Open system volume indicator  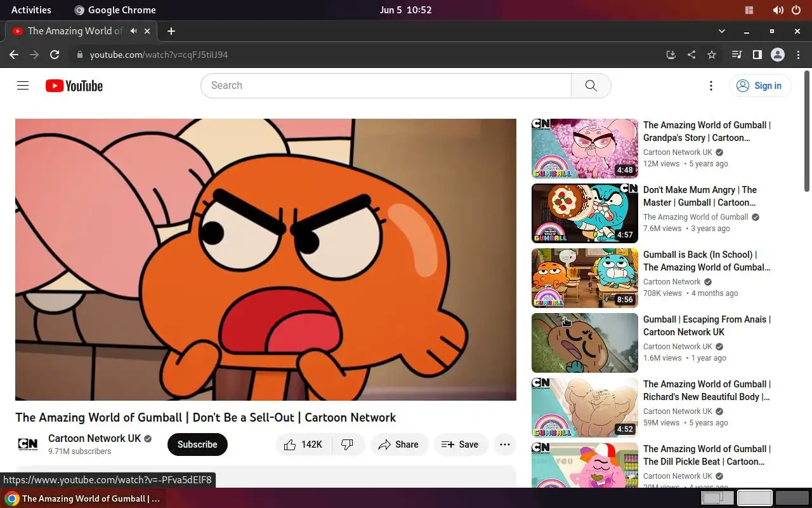pyautogui.click(x=778, y=10)
